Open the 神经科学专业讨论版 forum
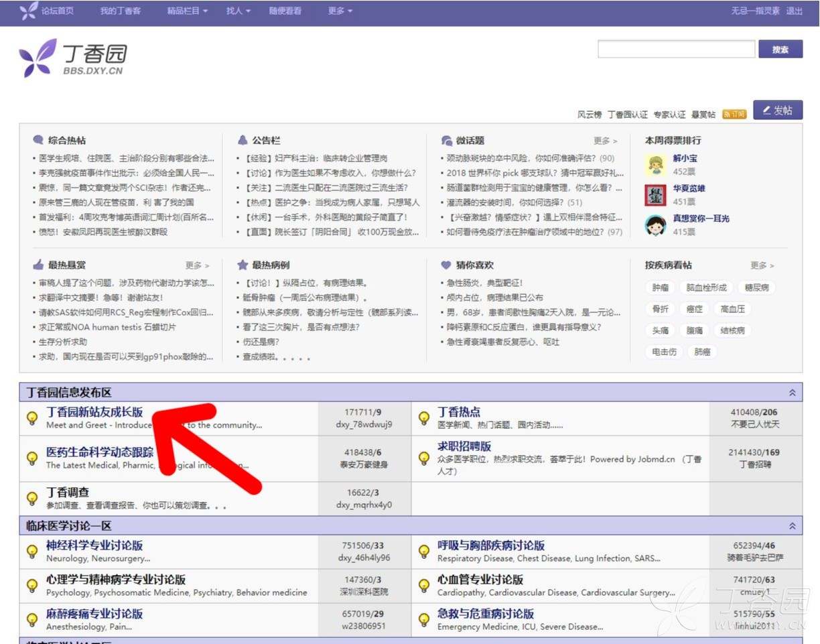 click(x=94, y=546)
